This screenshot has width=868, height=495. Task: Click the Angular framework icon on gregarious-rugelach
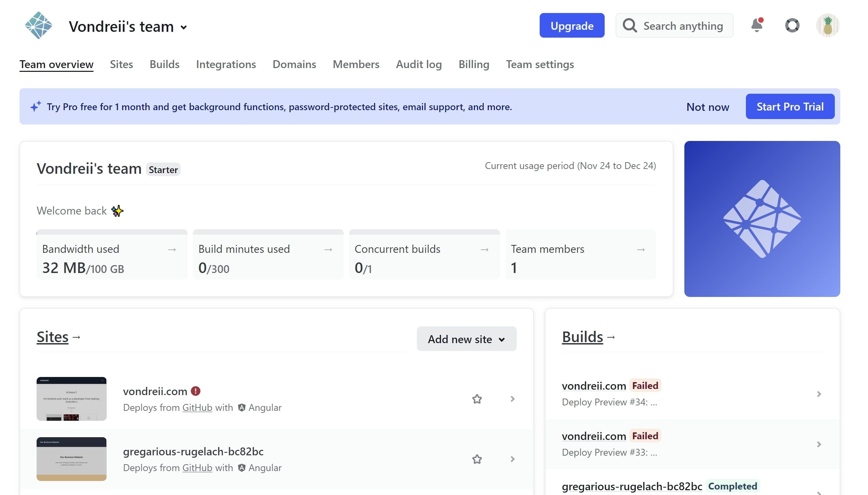[x=242, y=468]
